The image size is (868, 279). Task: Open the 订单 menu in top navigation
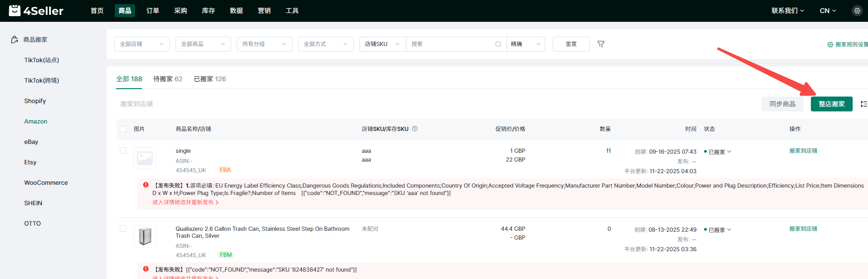click(152, 11)
